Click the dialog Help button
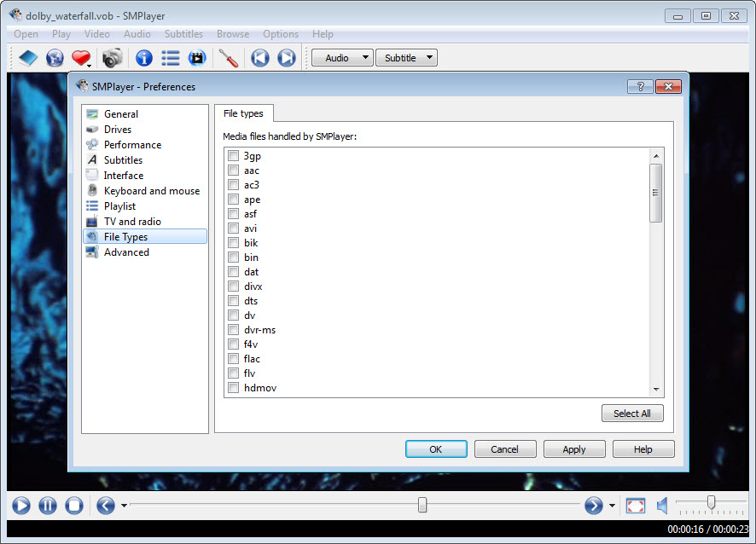The height and width of the screenshot is (544, 756). coord(643,449)
